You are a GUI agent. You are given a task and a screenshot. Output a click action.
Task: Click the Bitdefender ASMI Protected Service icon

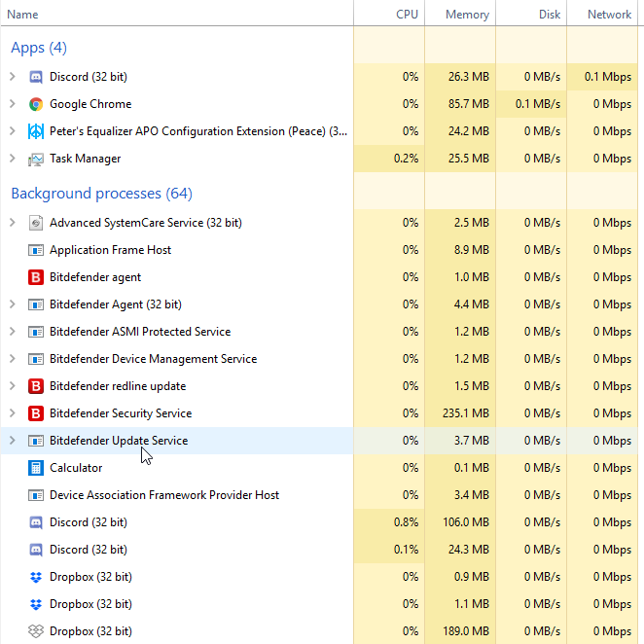pos(36,332)
